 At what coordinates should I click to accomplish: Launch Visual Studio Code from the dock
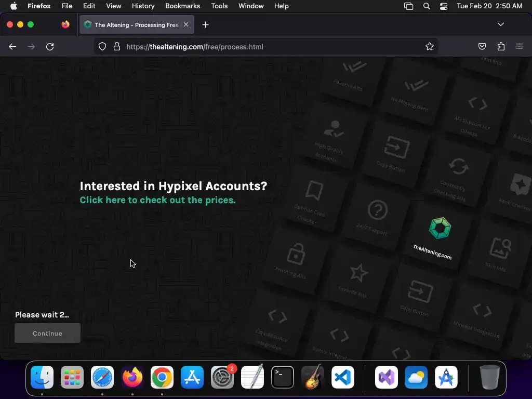pyautogui.click(x=343, y=377)
